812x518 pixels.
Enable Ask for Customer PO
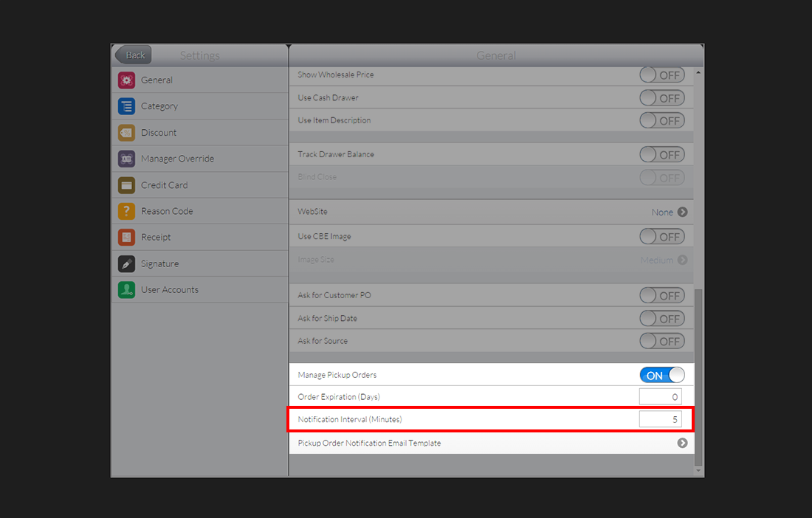pyautogui.click(x=662, y=295)
